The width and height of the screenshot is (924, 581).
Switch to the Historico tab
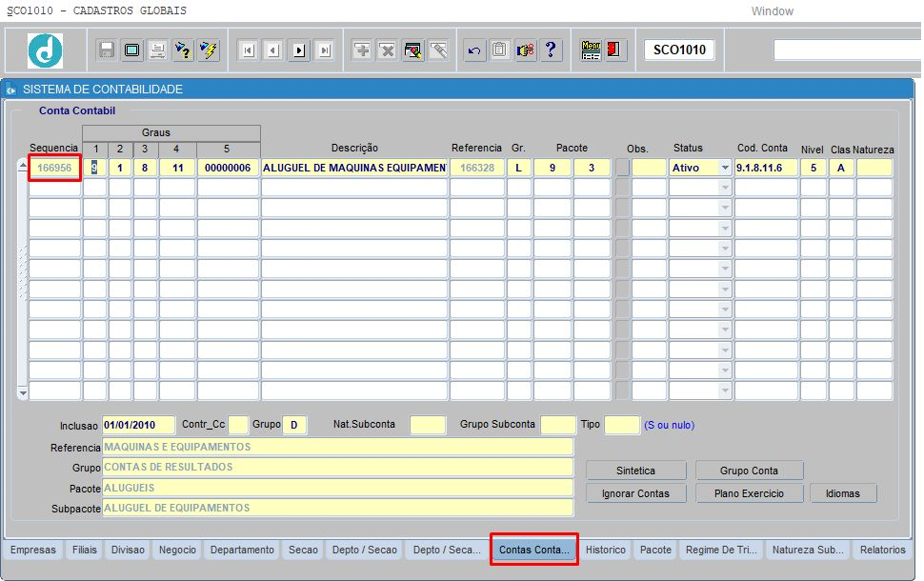pyautogui.click(x=605, y=550)
